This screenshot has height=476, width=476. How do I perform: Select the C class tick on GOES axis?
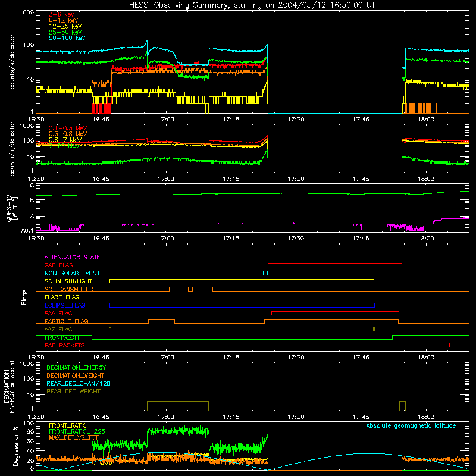(x=32, y=186)
